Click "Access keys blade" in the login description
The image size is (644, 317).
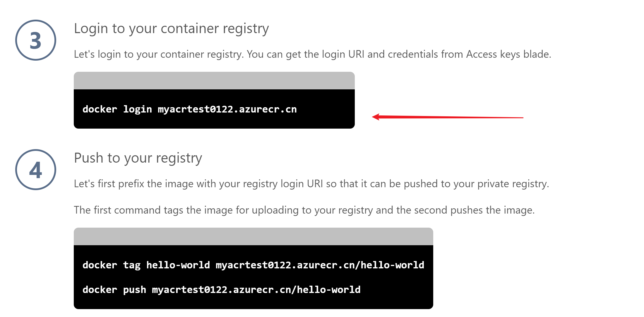pyautogui.click(x=508, y=54)
